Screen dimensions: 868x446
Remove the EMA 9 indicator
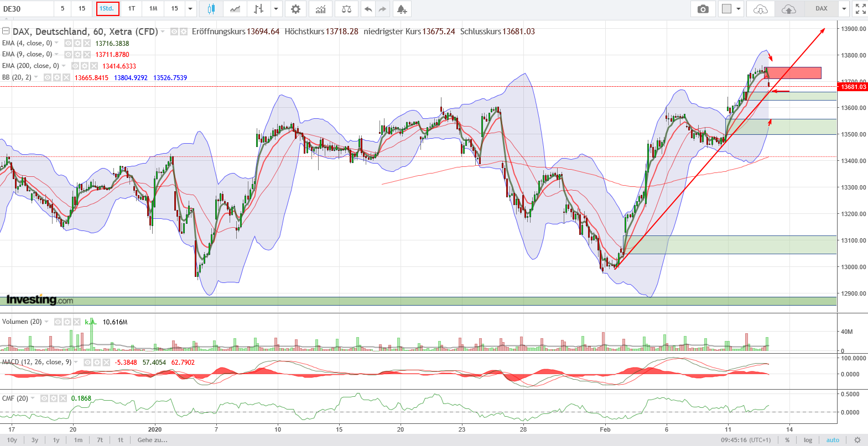[x=87, y=55]
